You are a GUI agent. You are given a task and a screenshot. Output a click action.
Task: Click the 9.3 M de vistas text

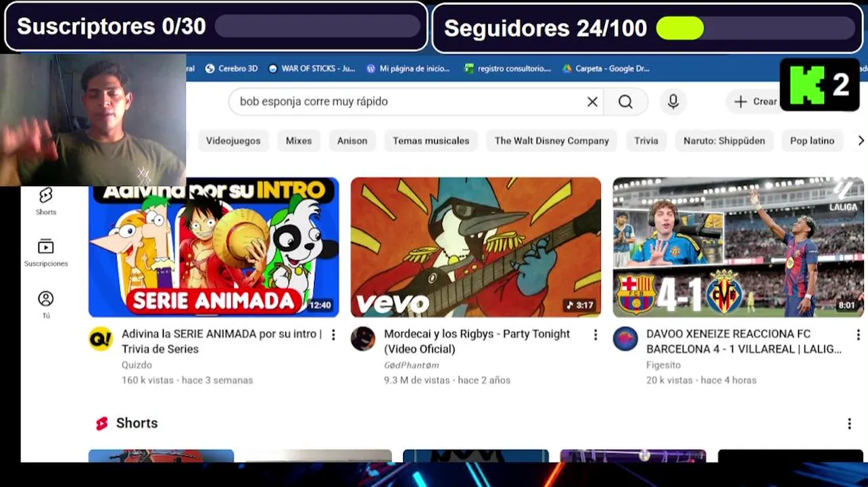[x=416, y=380]
